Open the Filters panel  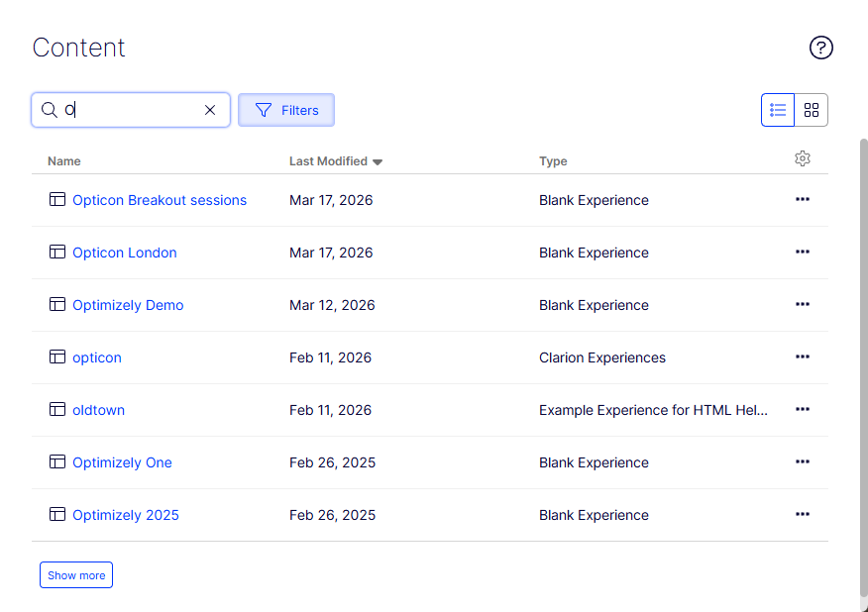pos(286,110)
